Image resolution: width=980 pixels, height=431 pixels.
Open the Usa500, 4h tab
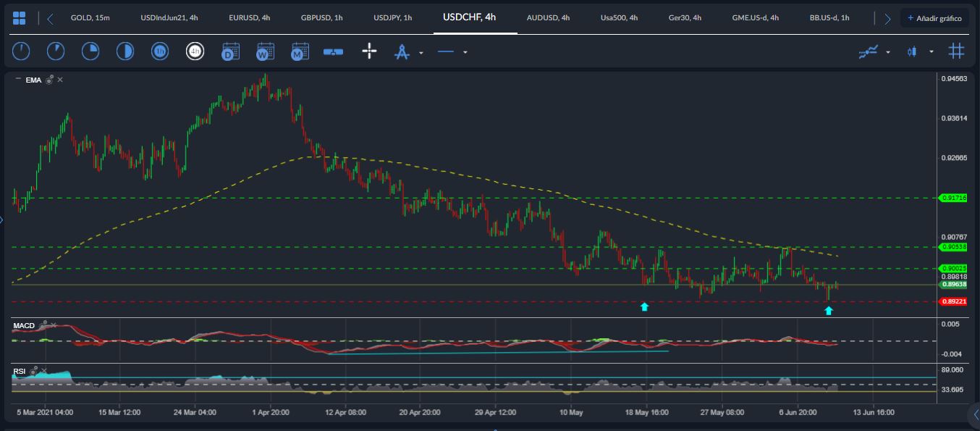tap(619, 17)
